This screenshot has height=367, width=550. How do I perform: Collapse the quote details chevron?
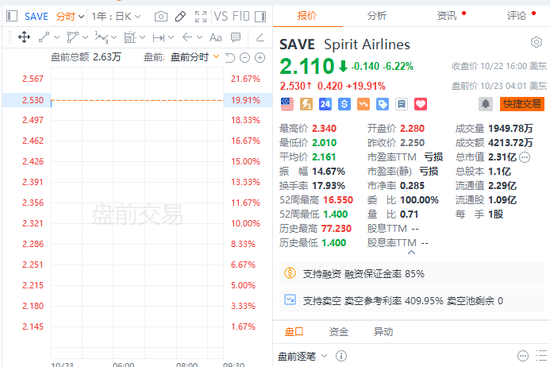(x=411, y=252)
